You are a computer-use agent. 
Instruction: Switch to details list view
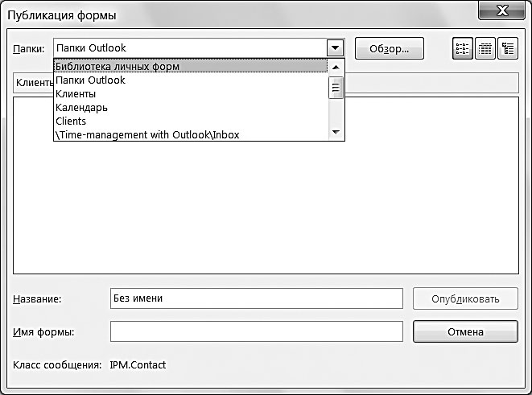point(508,48)
